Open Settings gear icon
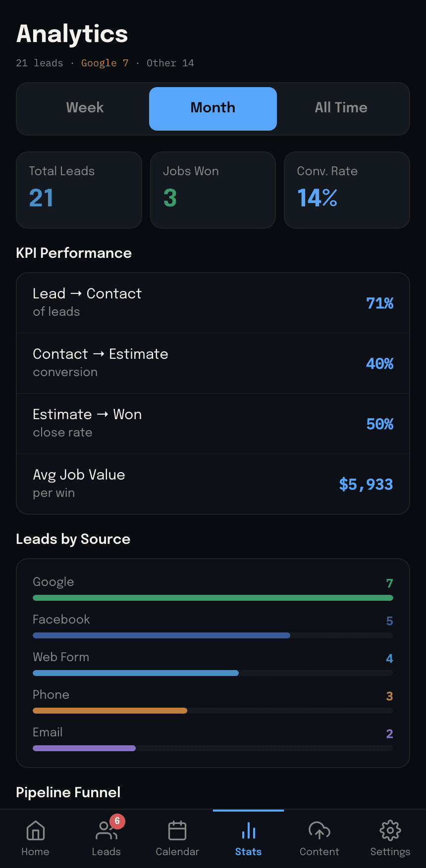Image resolution: width=426 pixels, height=868 pixels. (390, 831)
